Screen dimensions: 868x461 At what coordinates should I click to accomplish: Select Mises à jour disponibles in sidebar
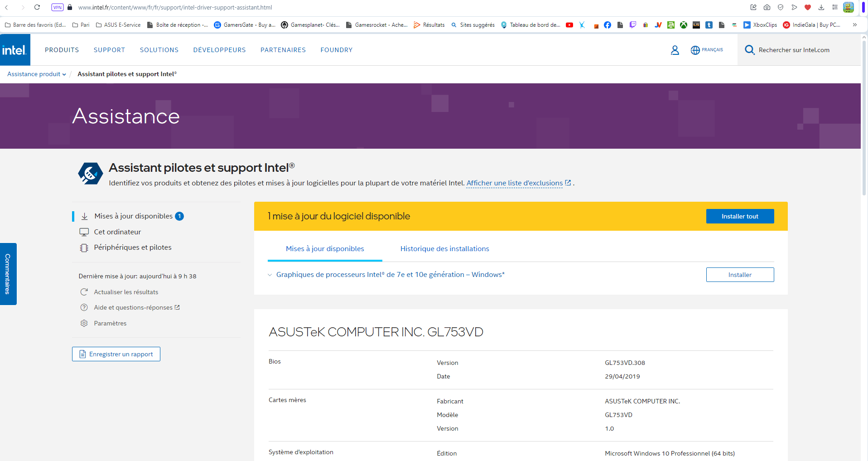tap(132, 216)
